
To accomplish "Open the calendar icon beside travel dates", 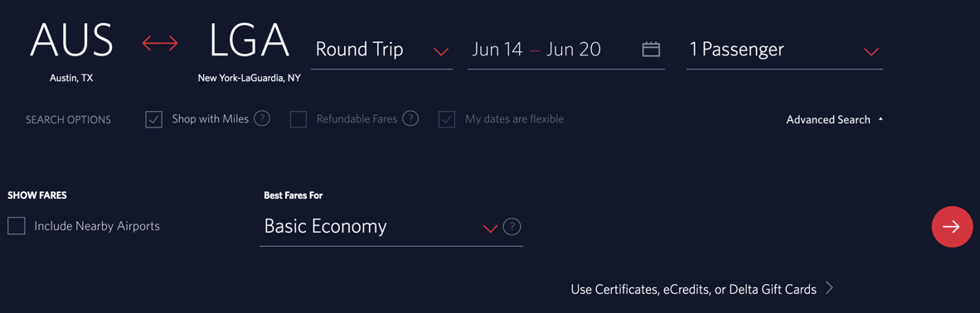I will coord(651,50).
